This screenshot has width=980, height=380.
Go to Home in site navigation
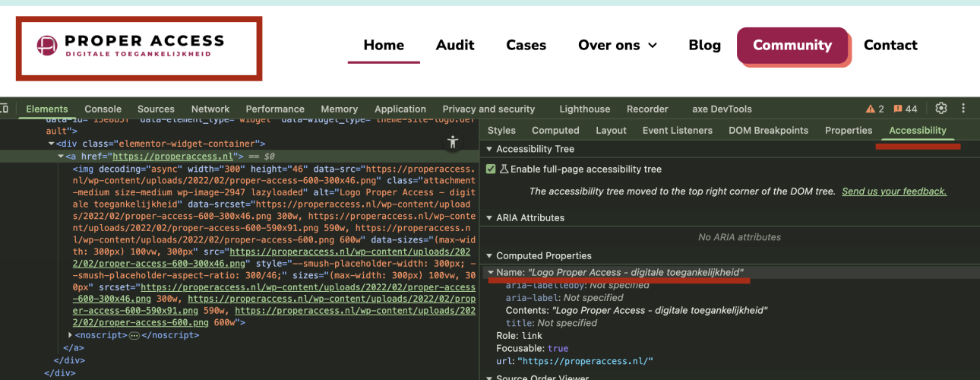(384, 45)
